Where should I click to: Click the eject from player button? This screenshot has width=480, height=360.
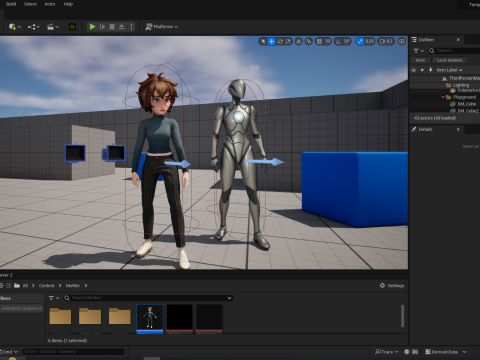(122, 27)
